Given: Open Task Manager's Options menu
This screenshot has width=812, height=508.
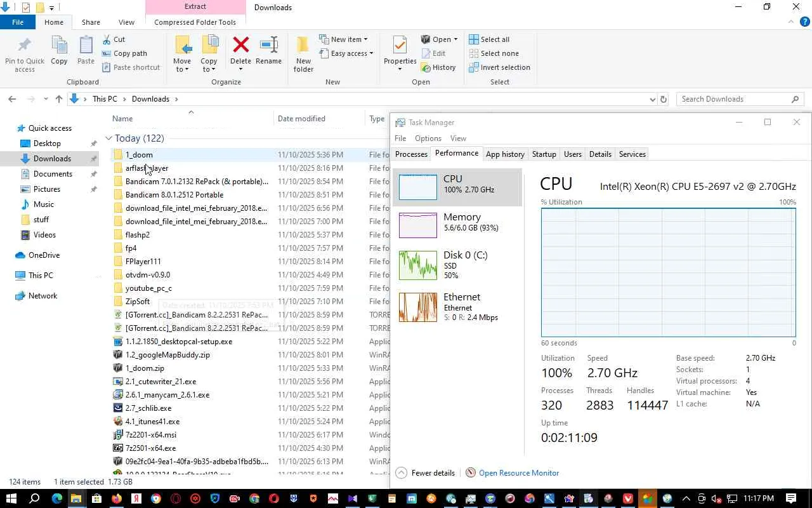Looking at the screenshot, I should click(x=428, y=138).
